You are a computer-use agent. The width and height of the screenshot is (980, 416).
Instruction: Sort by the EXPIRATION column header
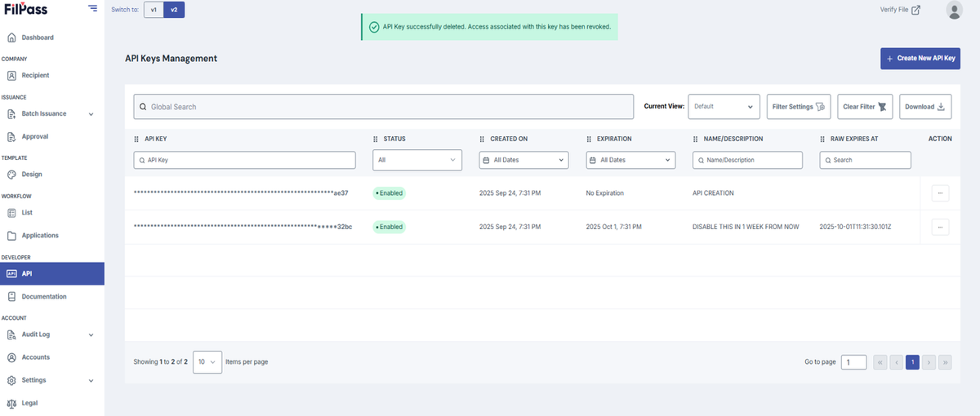(614, 139)
